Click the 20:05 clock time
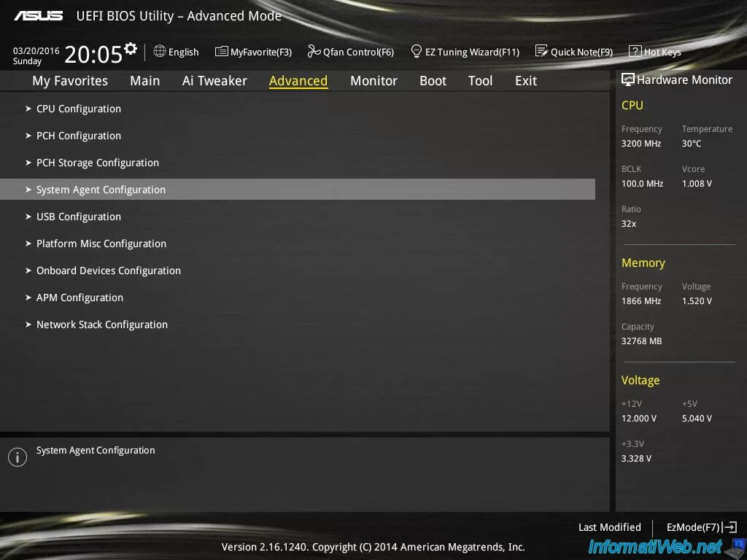The width and height of the screenshot is (747, 560). [x=93, y=54]
